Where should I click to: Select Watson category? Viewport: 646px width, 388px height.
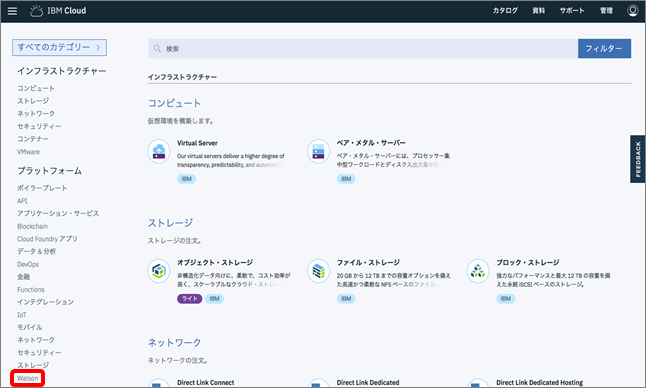point(28,378)
